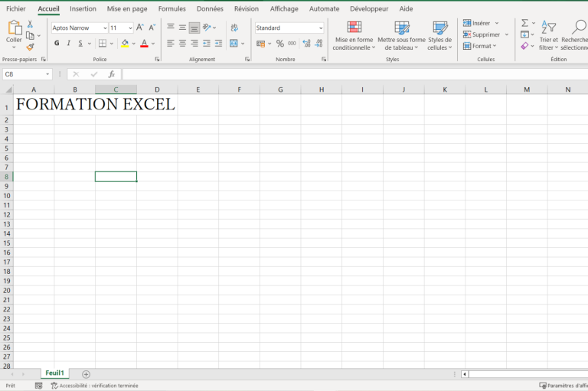Increase font size with the large A icon
Viewport: 588px width, 391px height.
point(140,28)
